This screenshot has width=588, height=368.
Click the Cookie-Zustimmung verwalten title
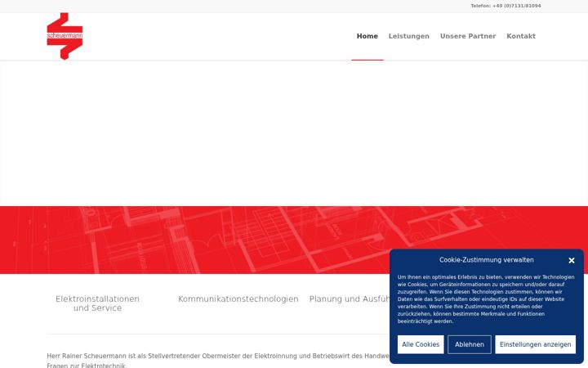pos(487,260)
